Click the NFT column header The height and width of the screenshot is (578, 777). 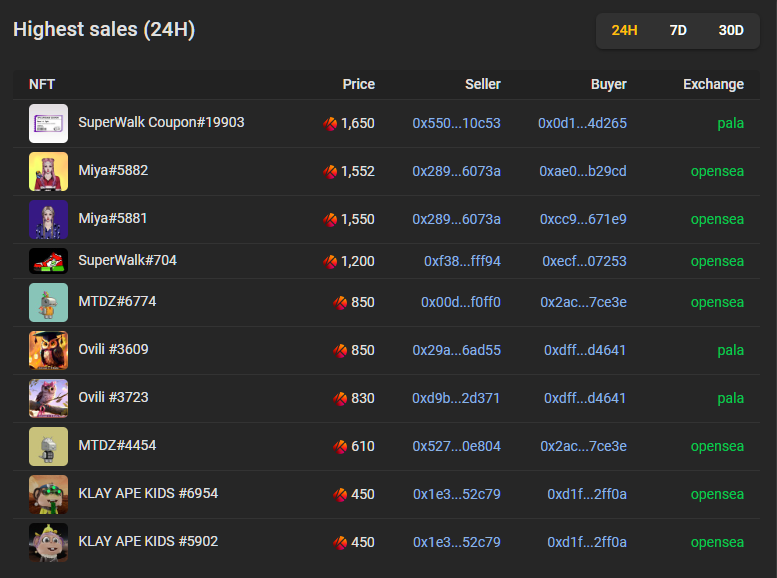[42, 84]
